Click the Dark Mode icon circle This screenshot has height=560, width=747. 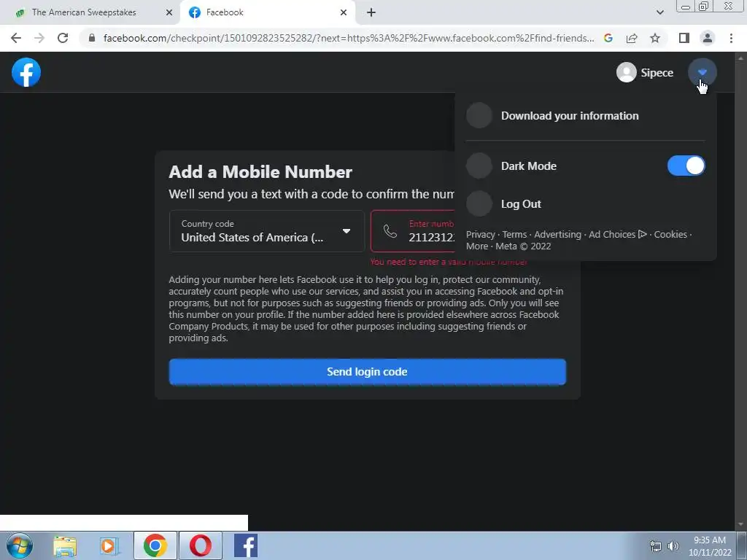click(x=479, y=166)
